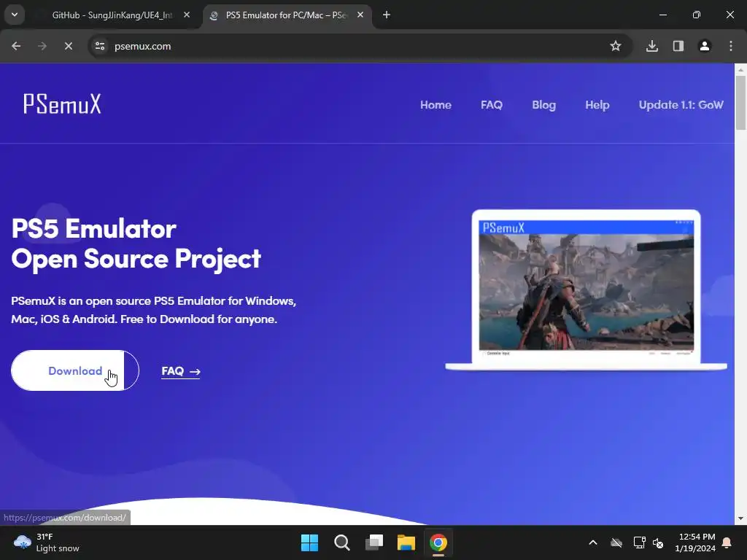Viewport: 747px width, 560px height.
Task: Open the Chrome downloads icon
Action: point(652,46)
